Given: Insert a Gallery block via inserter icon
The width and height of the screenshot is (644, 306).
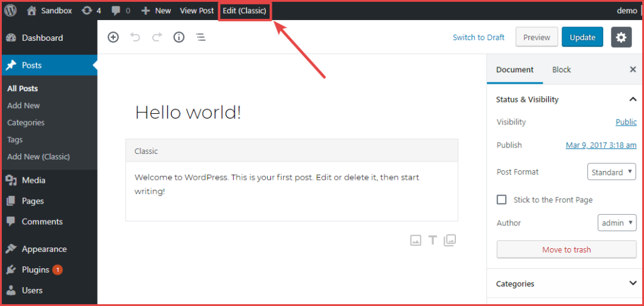Looking at the screenshot, I should point(450,240).
